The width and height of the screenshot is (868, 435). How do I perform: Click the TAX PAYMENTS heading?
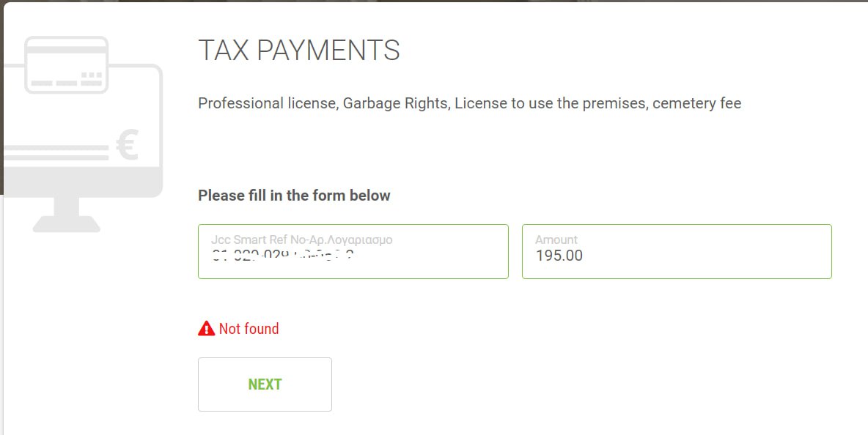click(x=299, y=51)
